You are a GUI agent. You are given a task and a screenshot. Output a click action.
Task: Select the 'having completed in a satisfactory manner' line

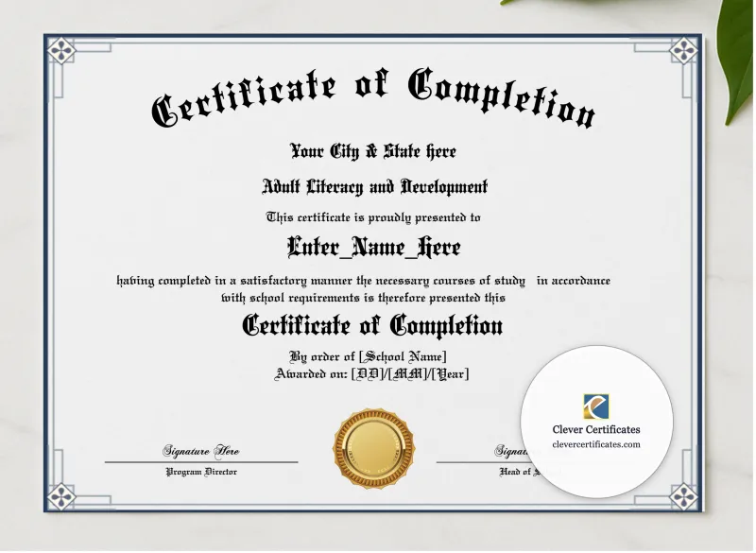(364, 281)
